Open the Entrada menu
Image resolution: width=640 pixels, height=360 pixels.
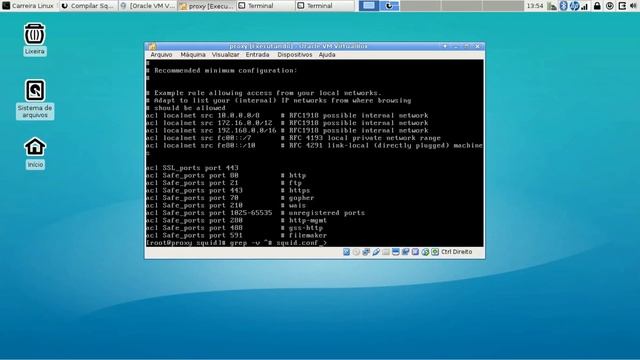click(257, 55)
